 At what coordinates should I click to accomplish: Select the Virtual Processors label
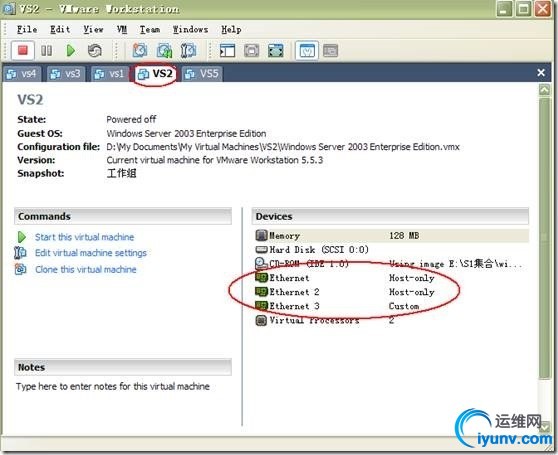(x=314, y=320)
